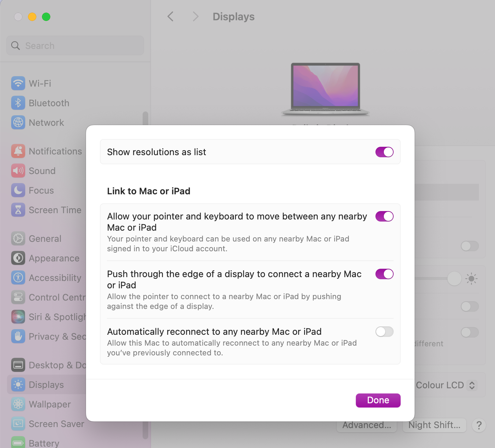
Task: Click the Done button
Action: click(x=378, y=400)
